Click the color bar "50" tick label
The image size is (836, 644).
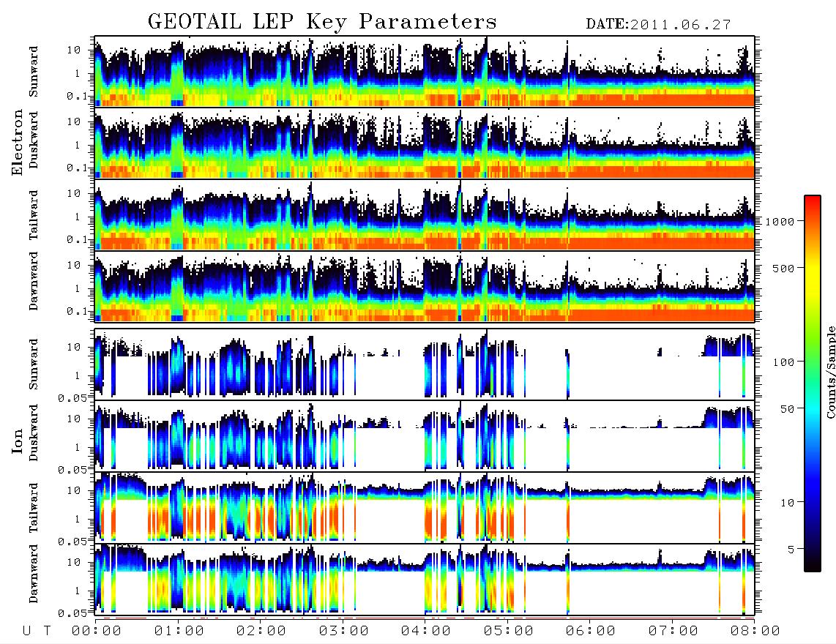pos(788,409)
